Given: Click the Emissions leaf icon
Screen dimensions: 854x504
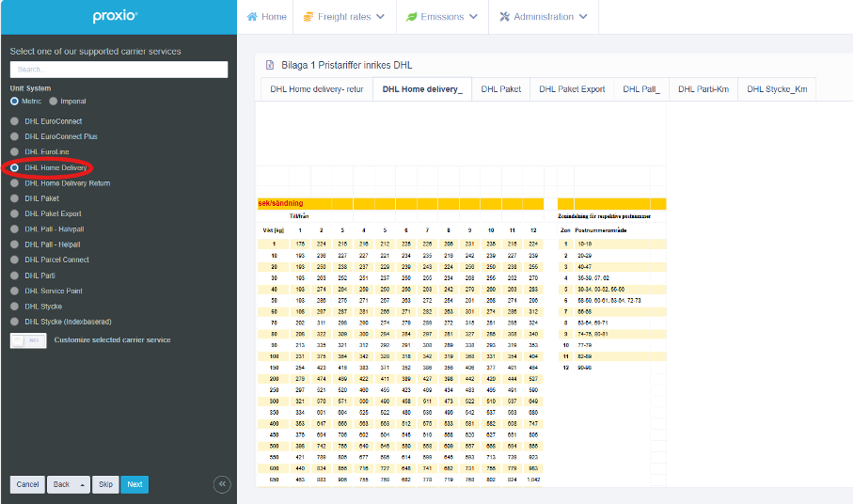Looking at the screenshot, I should 411,16.
